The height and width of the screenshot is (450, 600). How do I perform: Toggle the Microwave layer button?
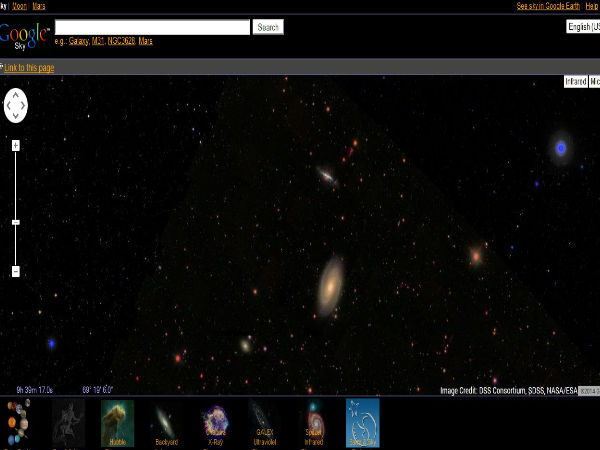pos(595,82)
